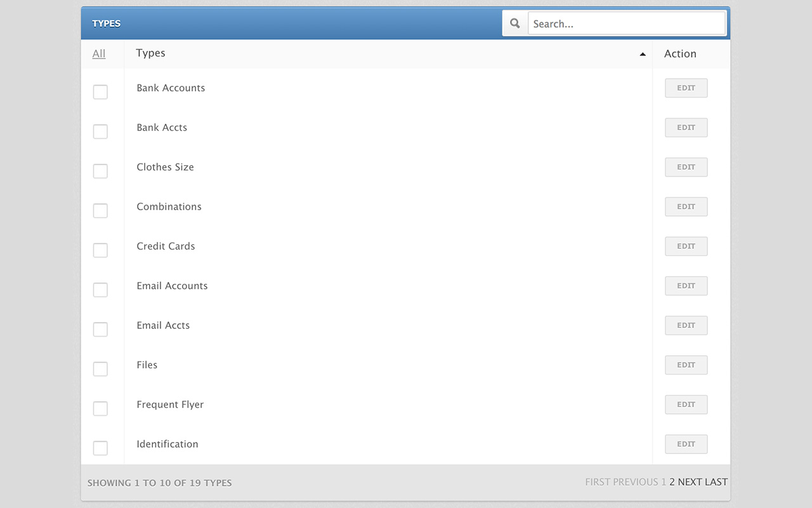This screenshot has width=812, height=508.
Task: Click the TYPES title bar label
Action: coord(106,23)
